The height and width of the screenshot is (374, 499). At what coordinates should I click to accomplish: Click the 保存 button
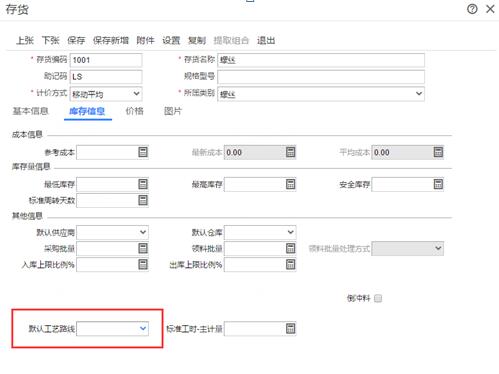pos(76,40)
